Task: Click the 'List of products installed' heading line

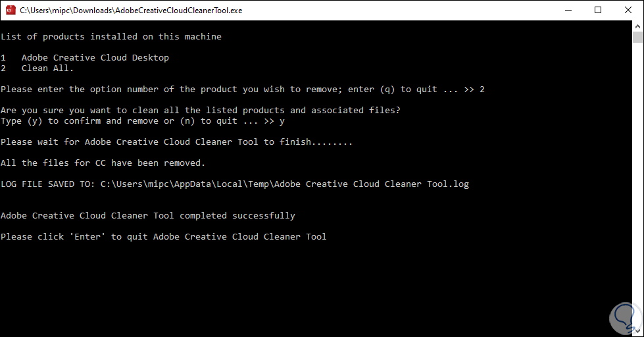Action: click(x=111, y=37)
